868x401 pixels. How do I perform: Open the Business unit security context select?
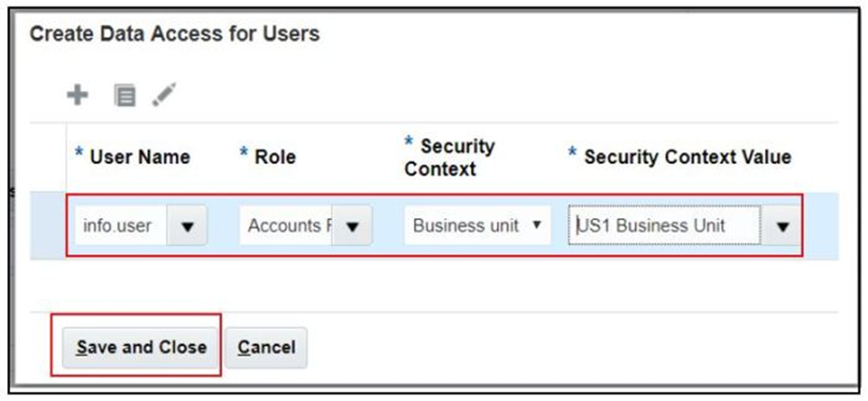point(477,225)
